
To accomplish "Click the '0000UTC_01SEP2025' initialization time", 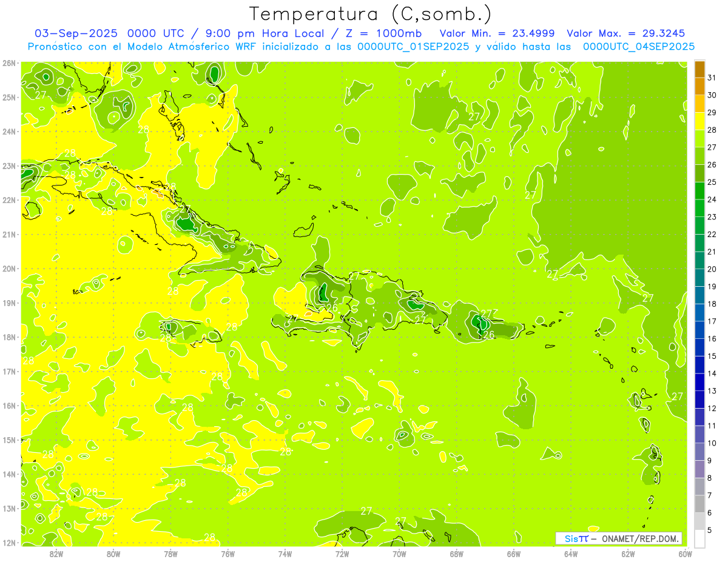I will 413,47.
